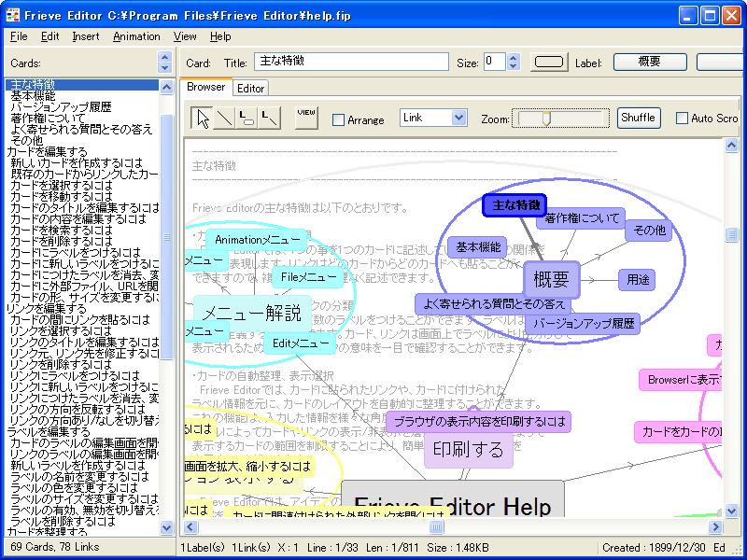Image resolution: width=747 pixels, height=560 pixels.
Task: Click the Fileメニュー card node
Action: click(x=308, y=277)
